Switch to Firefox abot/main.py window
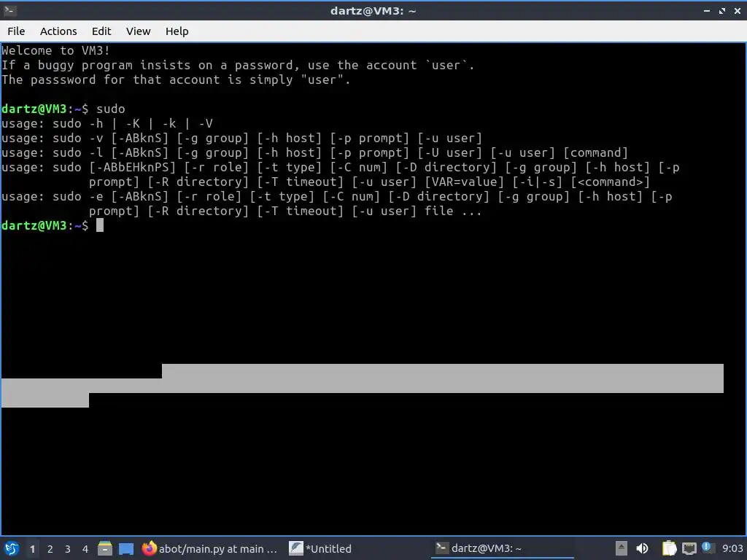Screen dimensions: 747x560 point(209,548)
